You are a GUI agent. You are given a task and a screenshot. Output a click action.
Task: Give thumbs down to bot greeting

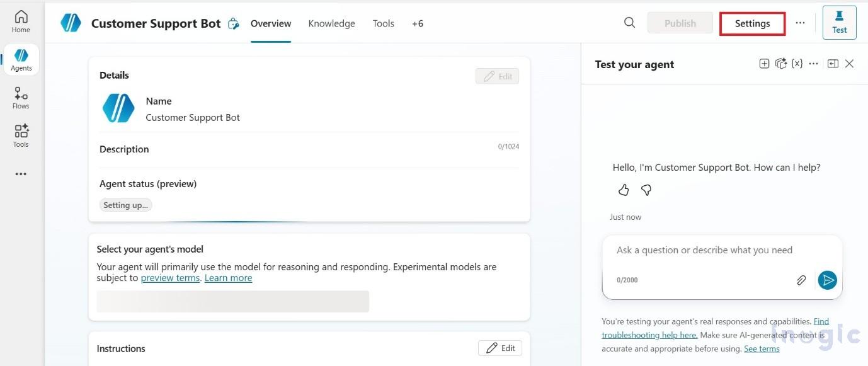click(x=646, y=190)
